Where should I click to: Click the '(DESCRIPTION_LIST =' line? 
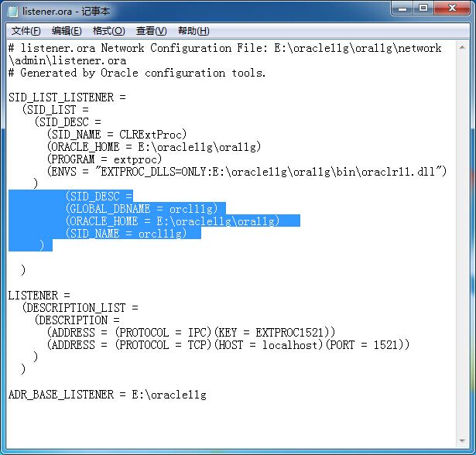coord(80,308)
